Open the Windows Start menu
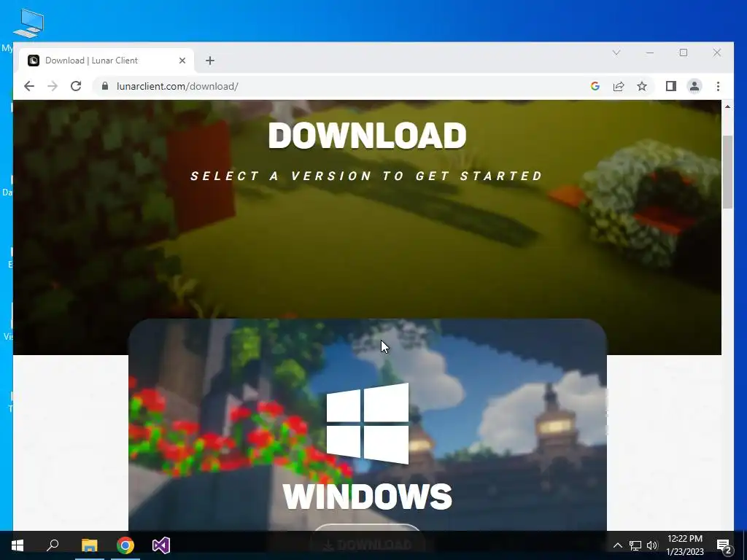747x560 pixels. [x=18, y=545]
